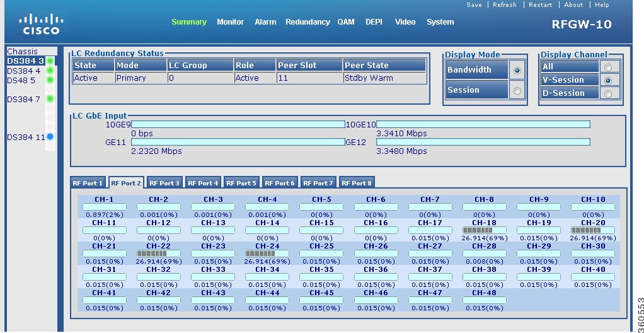Click the 0.008(0%) value under CH-28
The width and height of the screenshot is (644, 333).
click(484, 262)
